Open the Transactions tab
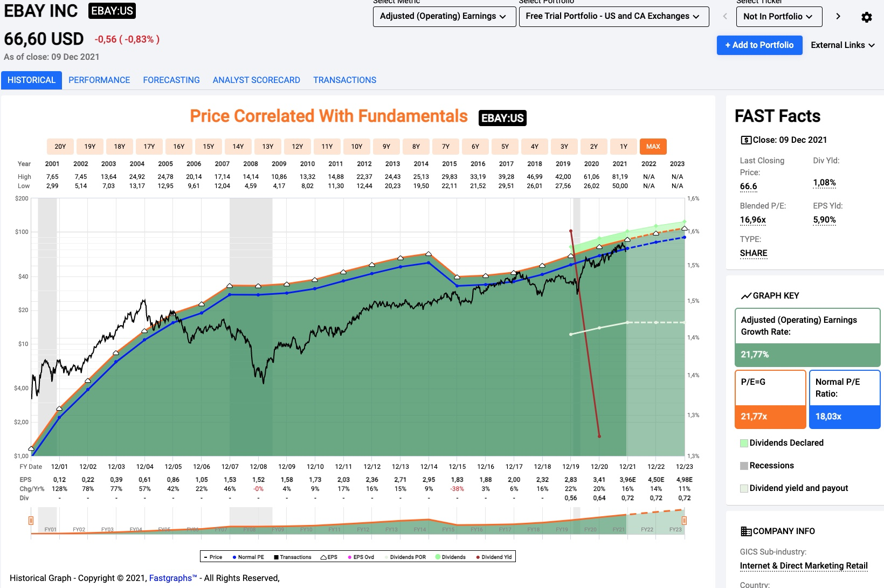 345,80
